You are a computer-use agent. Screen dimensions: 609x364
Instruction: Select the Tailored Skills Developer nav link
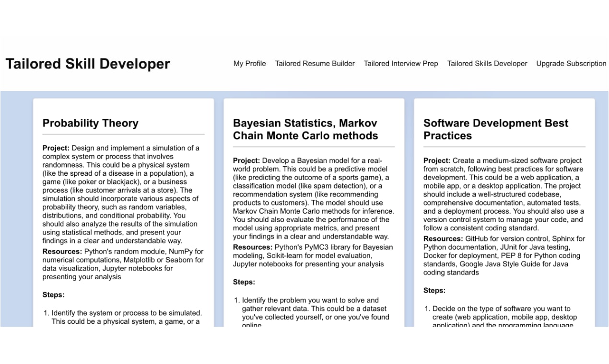[x=487, y=63]
